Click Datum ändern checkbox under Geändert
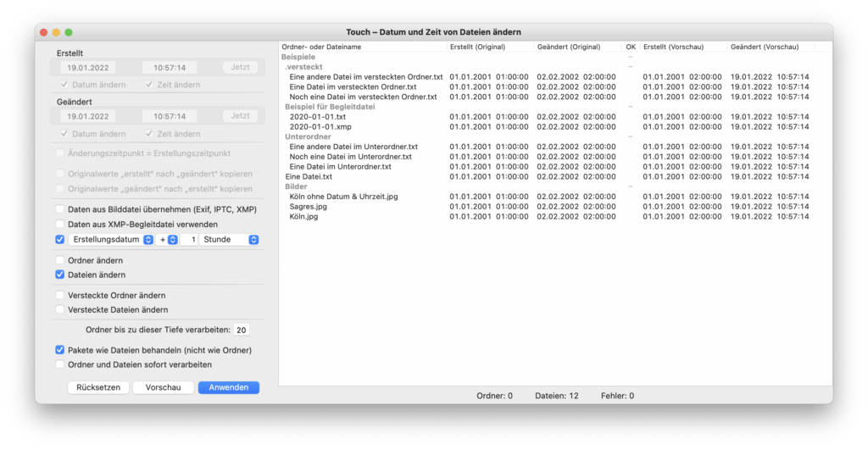Viewport: 868px width, 450px height. pyautogui.click(x=64, y=134)
